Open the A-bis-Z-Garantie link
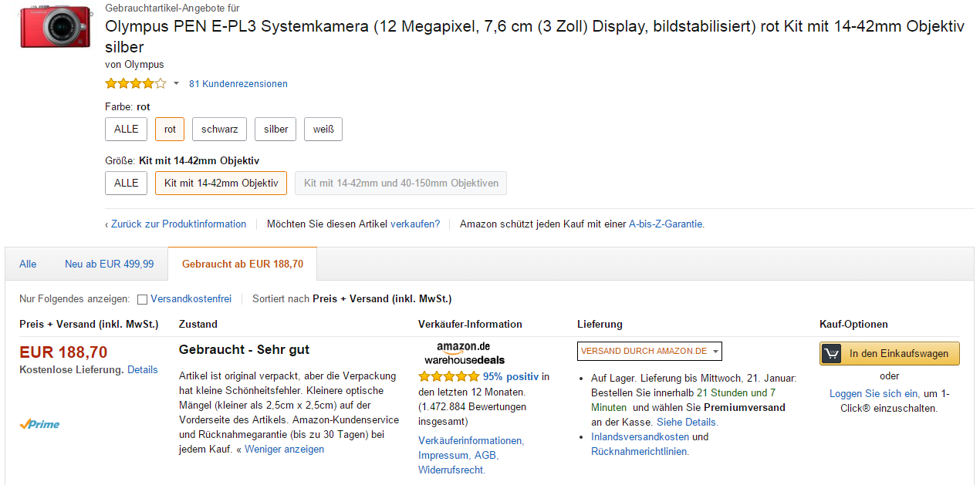This screenshot has height=485, width=980. (x=667, y=224)
